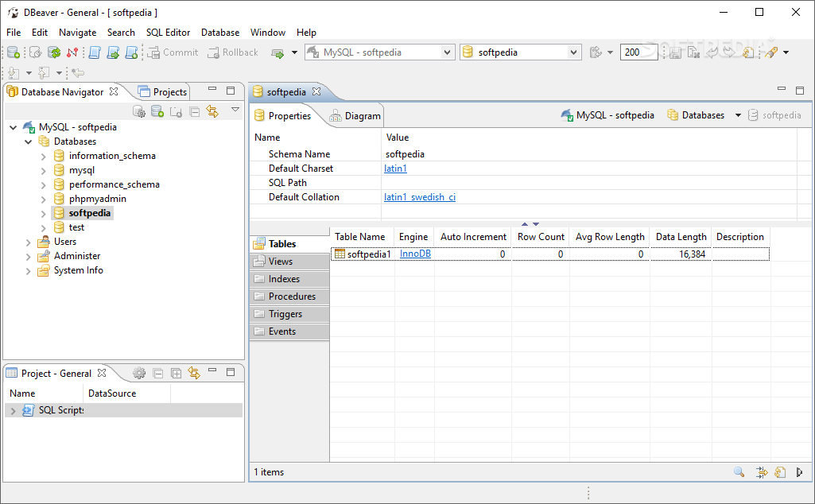Select the test database in tree
815x504 pixels.
click(76, 227)
